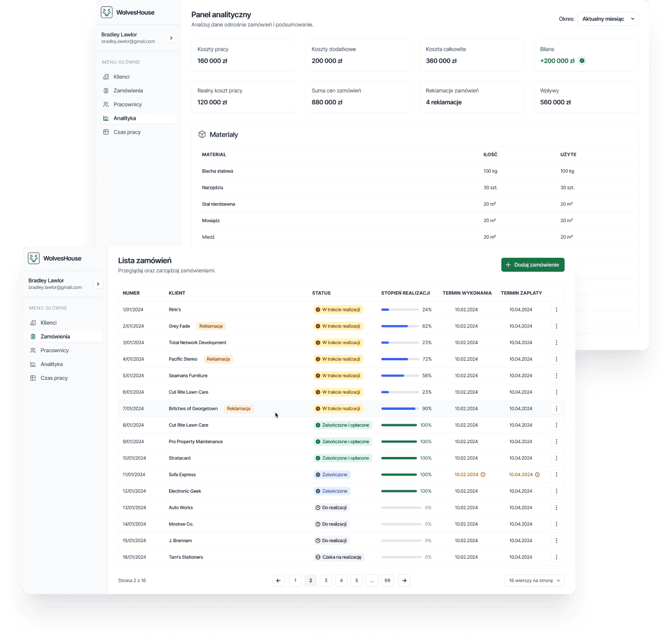672x640 pixels.
Task: Open three-dot menu for Stratacard order
Action: pyautogui.click(x=556, y=458)
